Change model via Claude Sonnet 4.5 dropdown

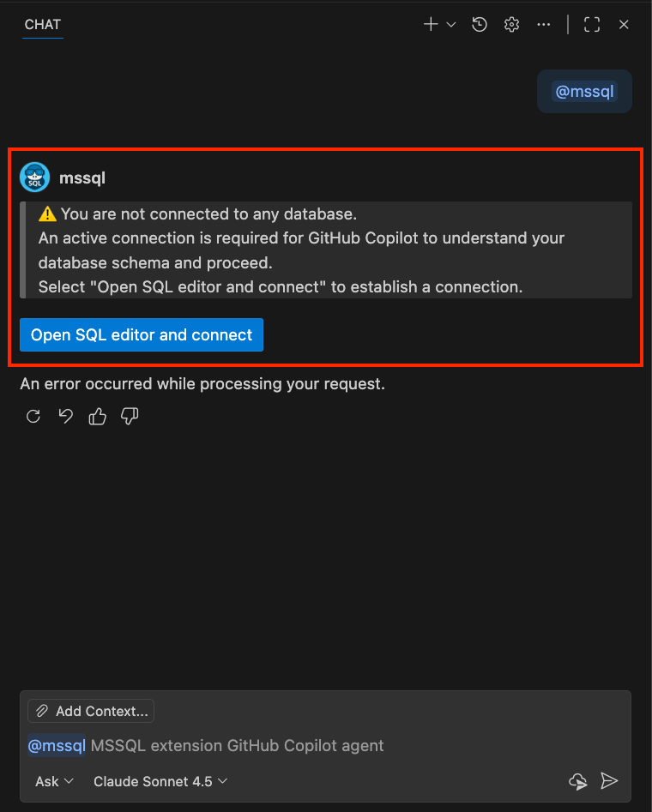[x=160, y=781]
